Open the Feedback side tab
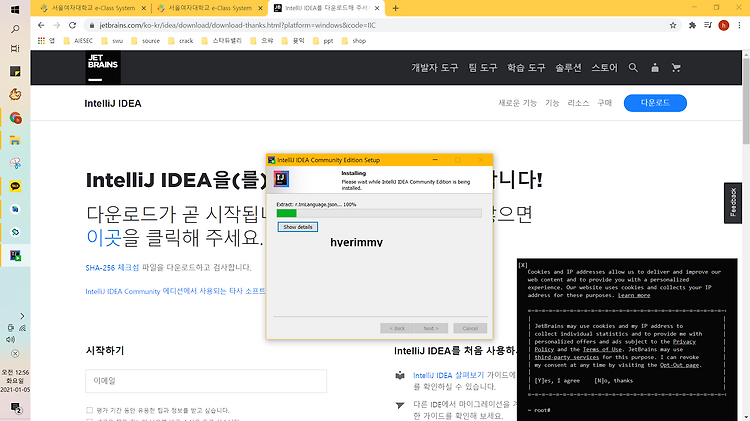The image size is (750, 421). pyautogui.click(x=733, y=203)
